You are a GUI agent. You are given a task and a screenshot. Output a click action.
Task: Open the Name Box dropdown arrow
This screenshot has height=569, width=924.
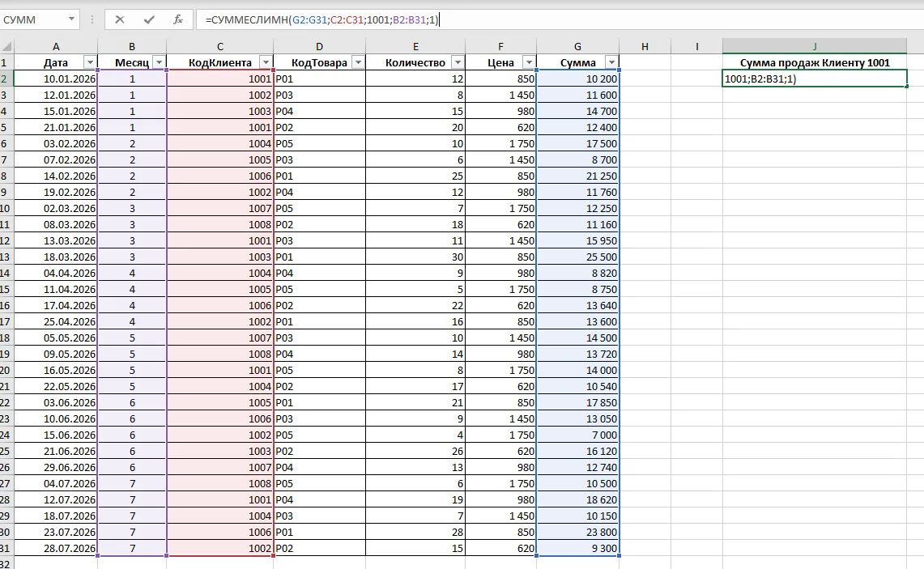point(71,19)
